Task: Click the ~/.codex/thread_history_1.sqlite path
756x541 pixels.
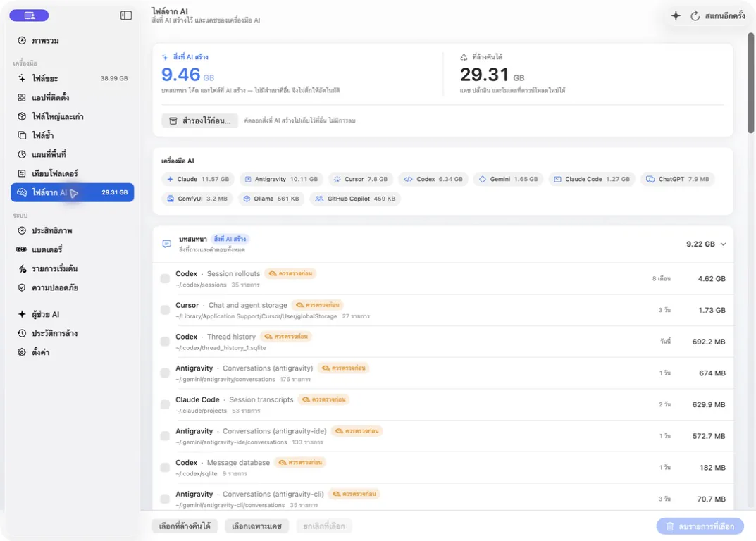Action: [221, 348]
